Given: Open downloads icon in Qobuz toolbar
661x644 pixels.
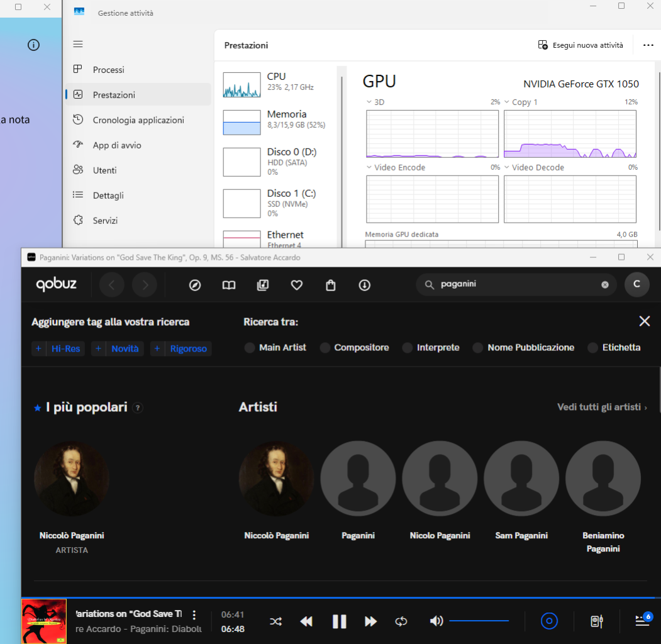Looking at the screenshot, I should point(364,285).
